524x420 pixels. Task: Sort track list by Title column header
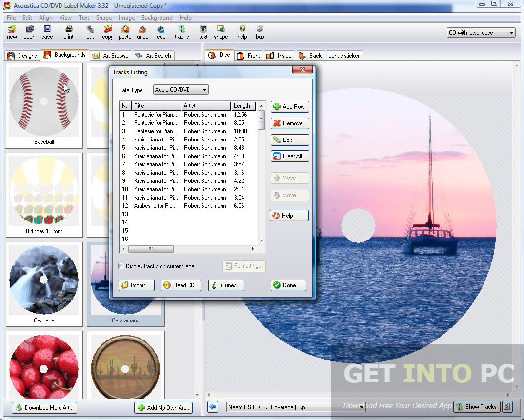point(157,105)
